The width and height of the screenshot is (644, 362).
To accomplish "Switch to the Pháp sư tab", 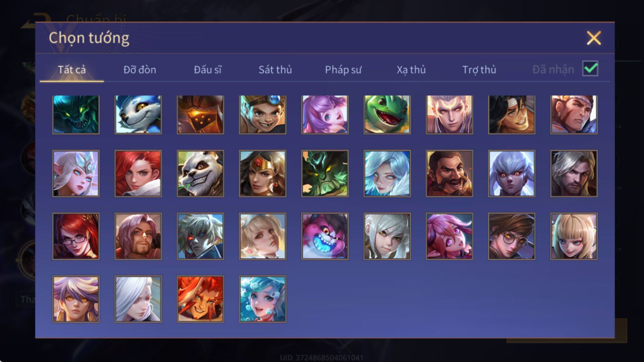I will [343, 70].
